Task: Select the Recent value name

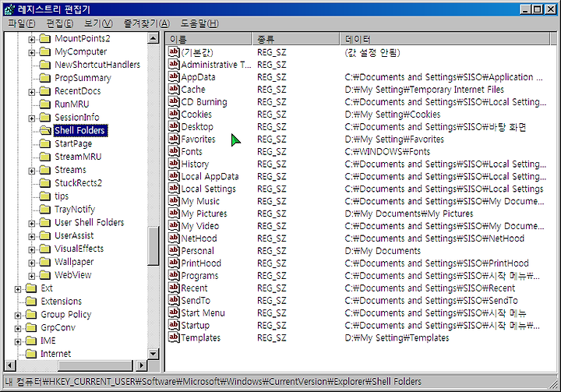Action: click(194, 288)
